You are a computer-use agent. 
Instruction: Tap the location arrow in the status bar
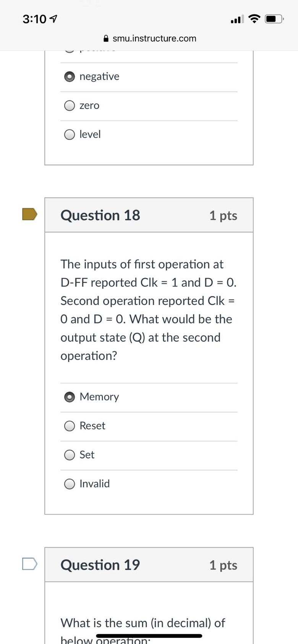click(x=54, y=19)
